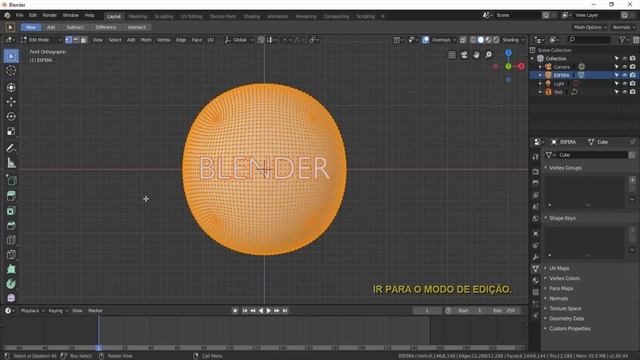Play the timeline animation
This screenshot has height=360, width=640.
269,311
